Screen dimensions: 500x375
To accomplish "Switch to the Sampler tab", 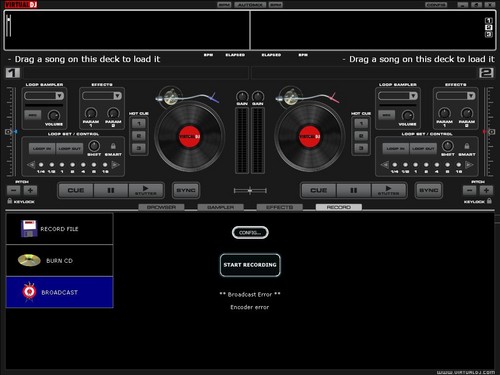I will click(220, 207).
